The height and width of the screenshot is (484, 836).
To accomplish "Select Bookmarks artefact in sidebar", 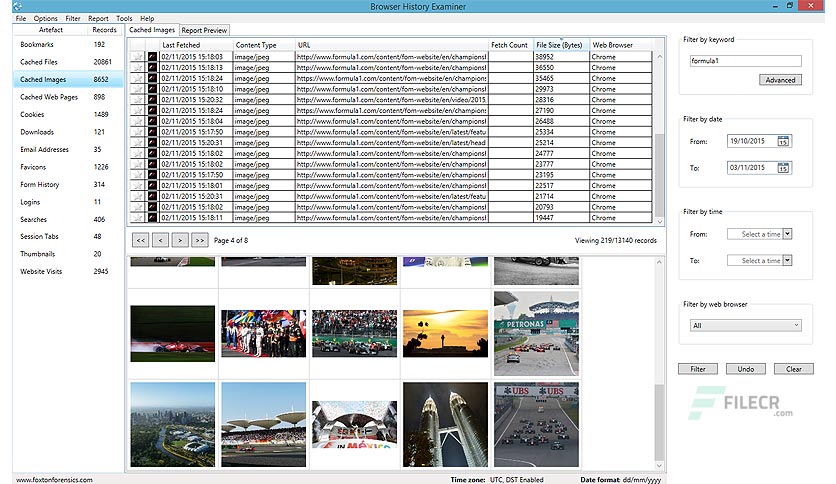I will pyautogui.click(x=68, y=45).
